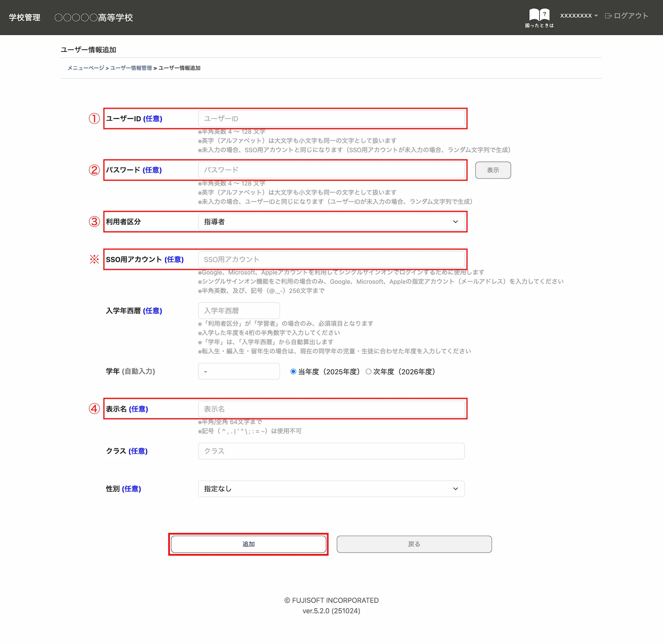Viewport: 663px width, 644px height.
Task: Expand the 性別 dropdown showing 指定なし
Action: pos(331,489)
